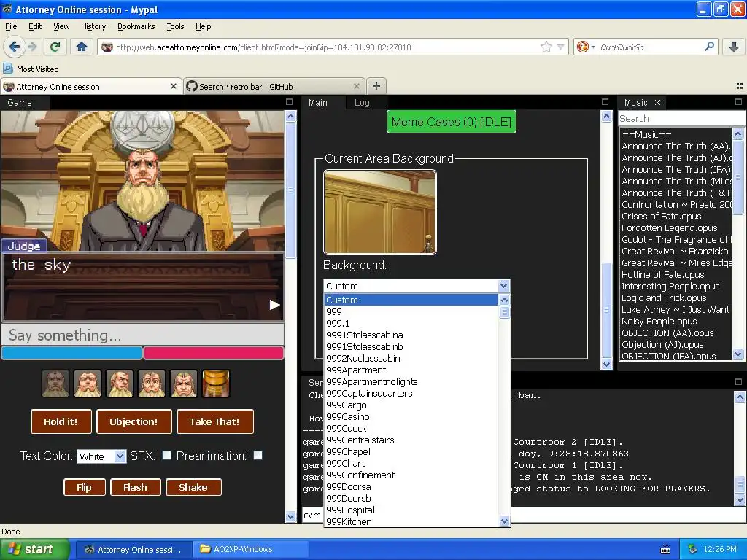Click the blue defense health bar

point(72,353)
